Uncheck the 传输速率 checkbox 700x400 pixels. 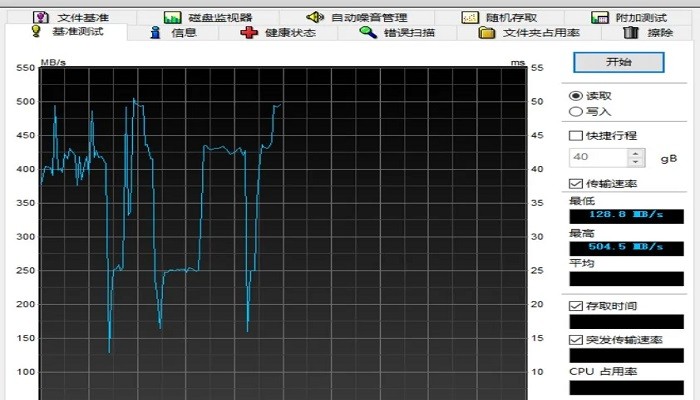[575, 183]
